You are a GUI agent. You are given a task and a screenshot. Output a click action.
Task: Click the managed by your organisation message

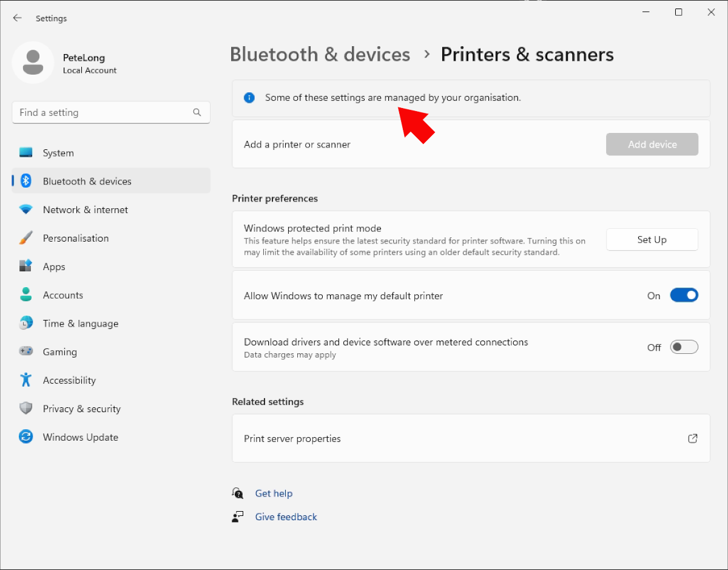click(x=393, y=97)
